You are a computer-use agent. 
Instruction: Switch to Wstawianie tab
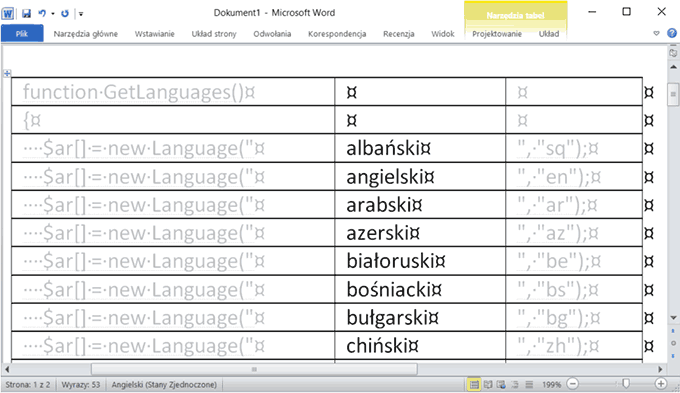pyautogui.click(x=154, y=34)
